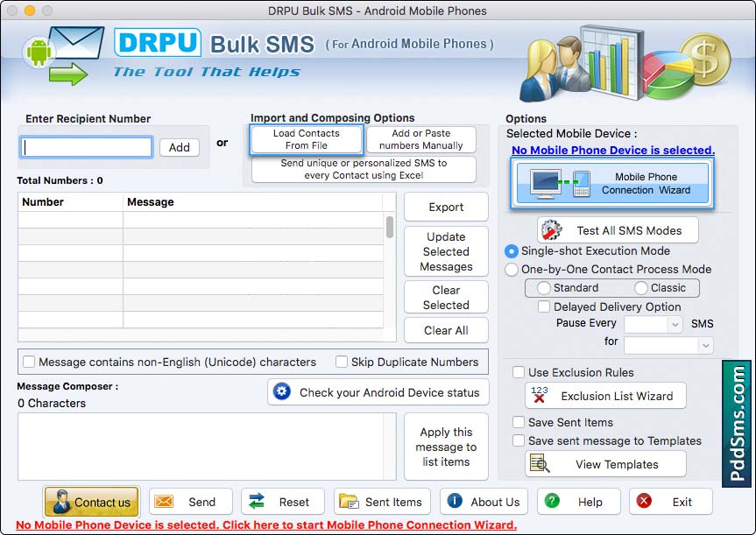The width and height of the screenshot is (756, 535).
Task: Choose the Standard radio option
Action: (543, 288)
